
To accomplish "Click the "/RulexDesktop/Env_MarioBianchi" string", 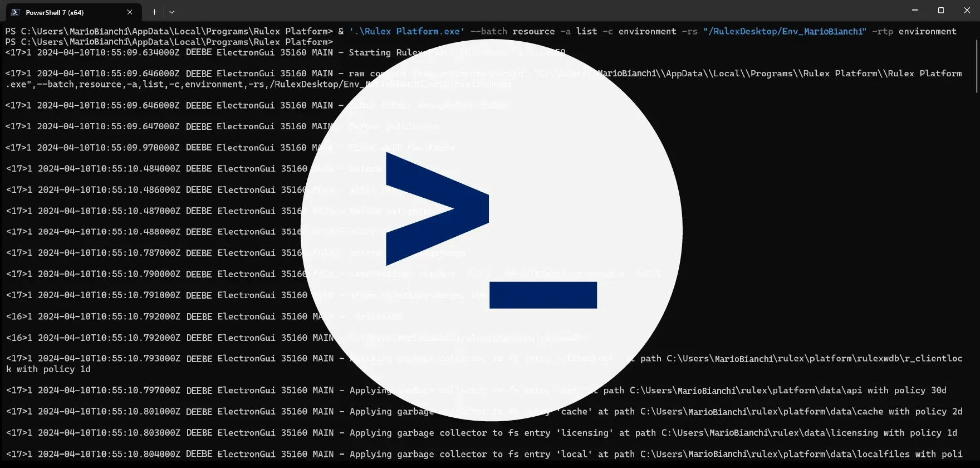I will 785,31.
